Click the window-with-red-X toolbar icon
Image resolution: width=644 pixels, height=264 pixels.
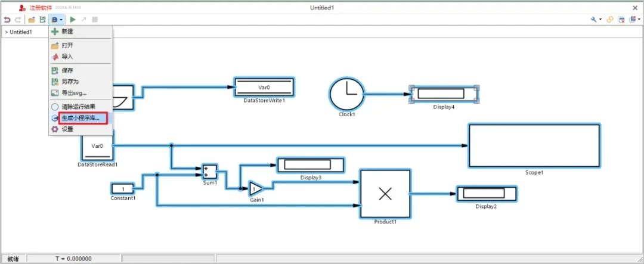(621, 20)
